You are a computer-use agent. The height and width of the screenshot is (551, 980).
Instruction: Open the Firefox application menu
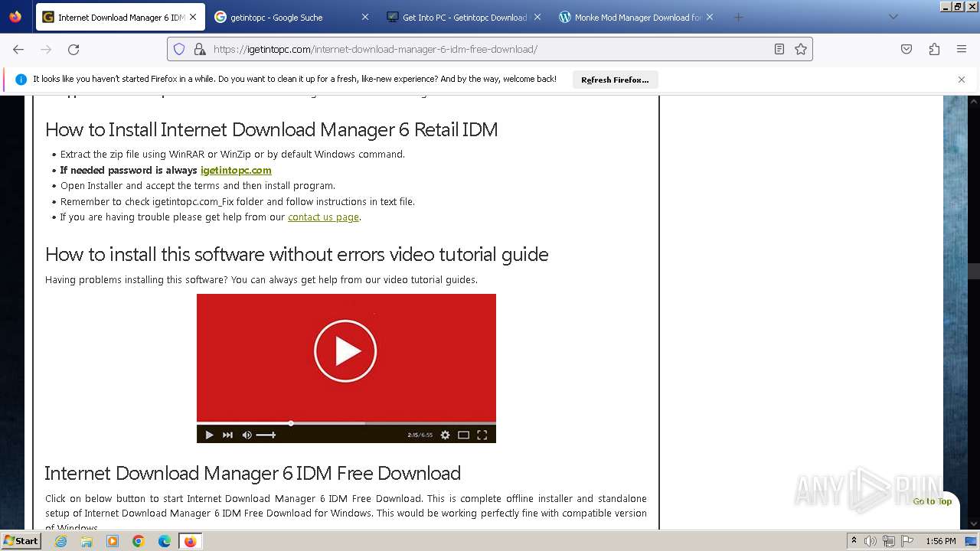[962, 49]
